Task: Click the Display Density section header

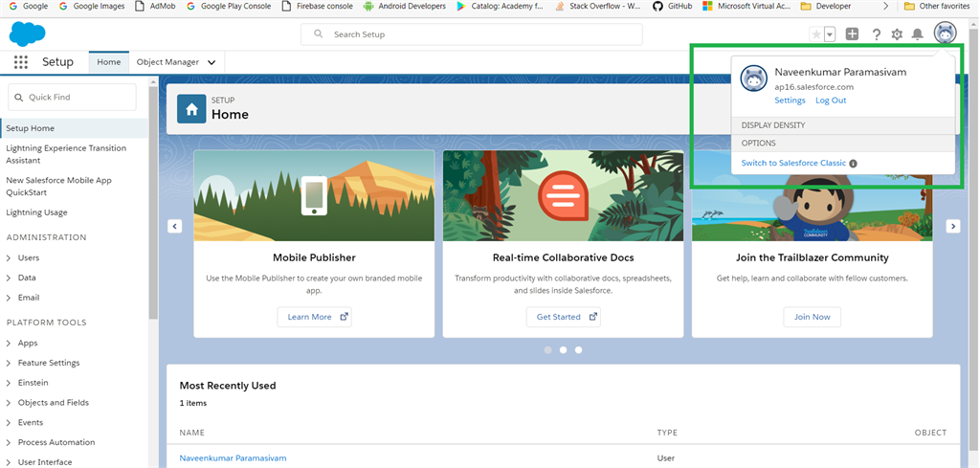Action: (x=843, y=125)
